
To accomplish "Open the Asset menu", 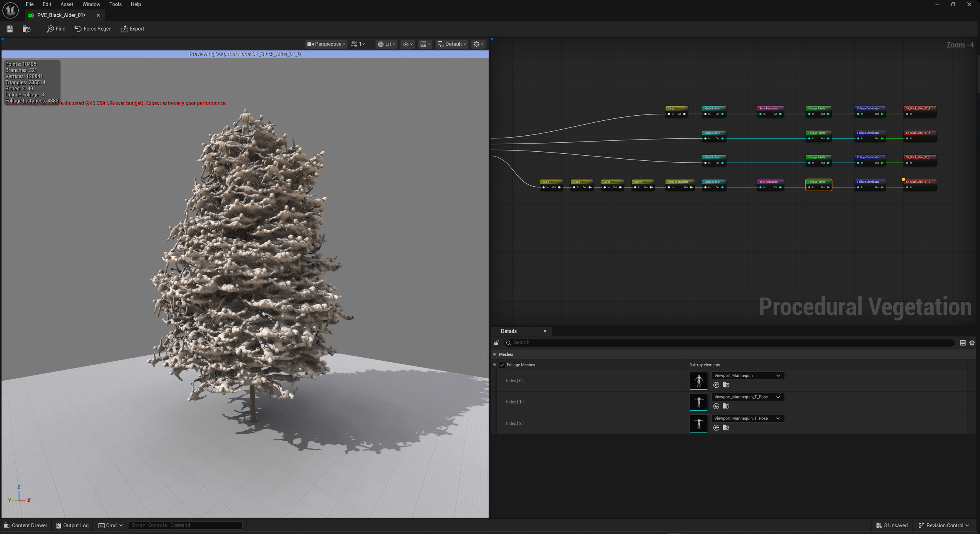I will [67, 4].
